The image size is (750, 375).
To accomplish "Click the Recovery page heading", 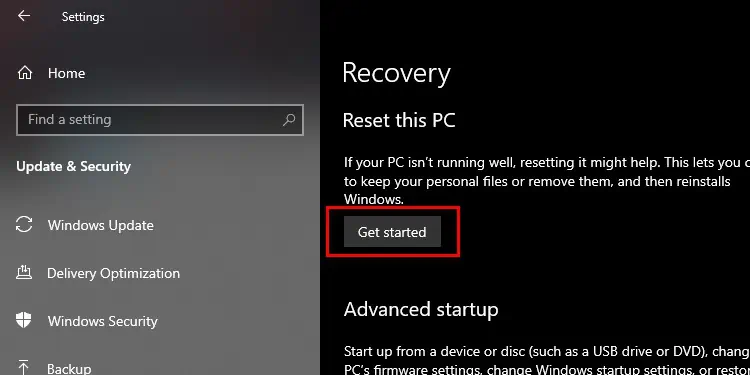I will pos(397,73).
